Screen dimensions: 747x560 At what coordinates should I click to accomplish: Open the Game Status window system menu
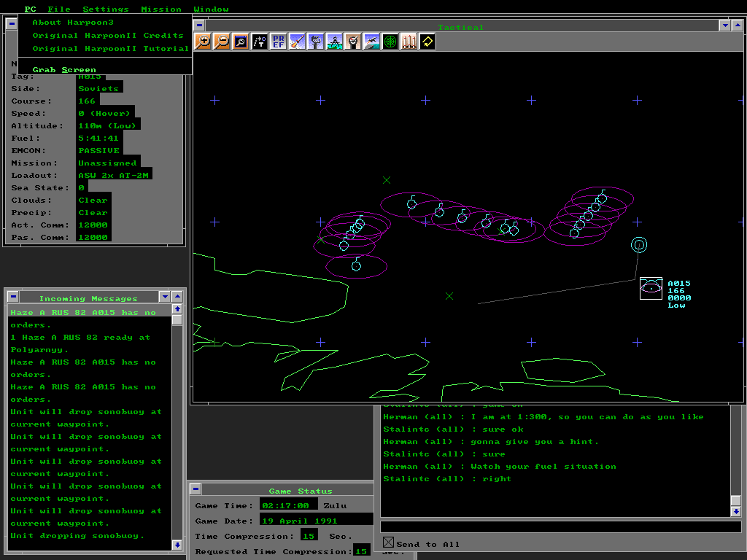(x=196, y=489)
